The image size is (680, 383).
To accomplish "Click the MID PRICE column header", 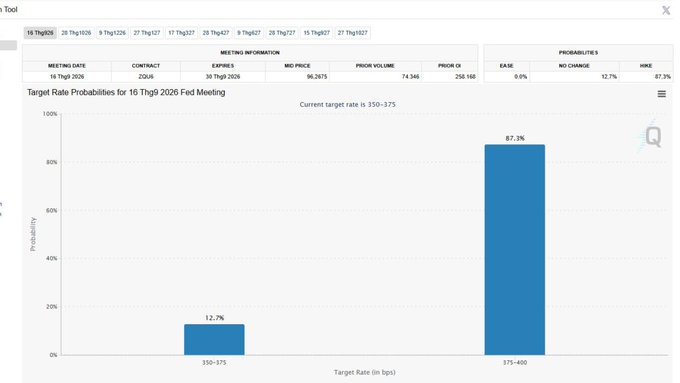I will click(298, 65).
